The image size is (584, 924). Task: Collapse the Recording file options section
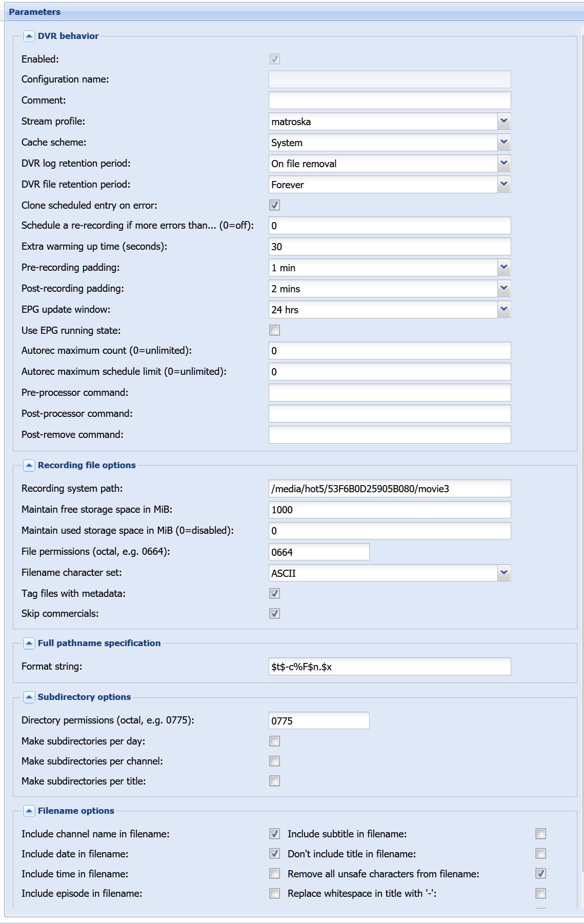(29, 465)
